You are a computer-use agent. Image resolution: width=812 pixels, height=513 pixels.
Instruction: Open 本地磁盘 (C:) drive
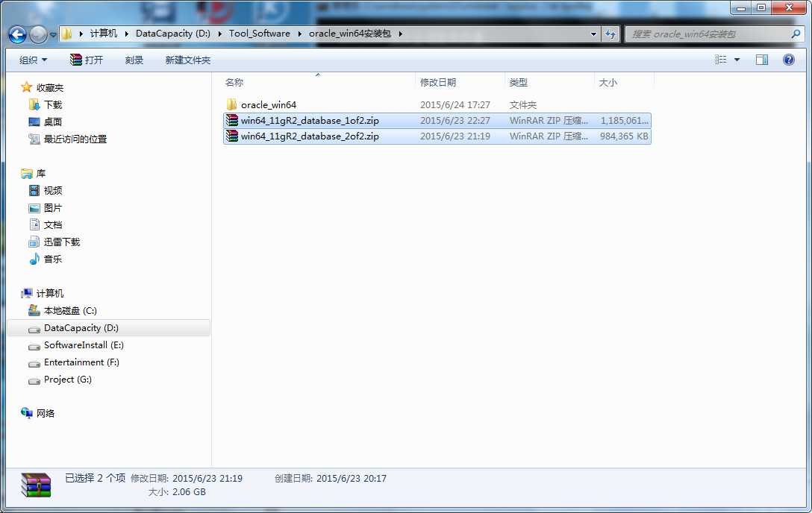70,311
